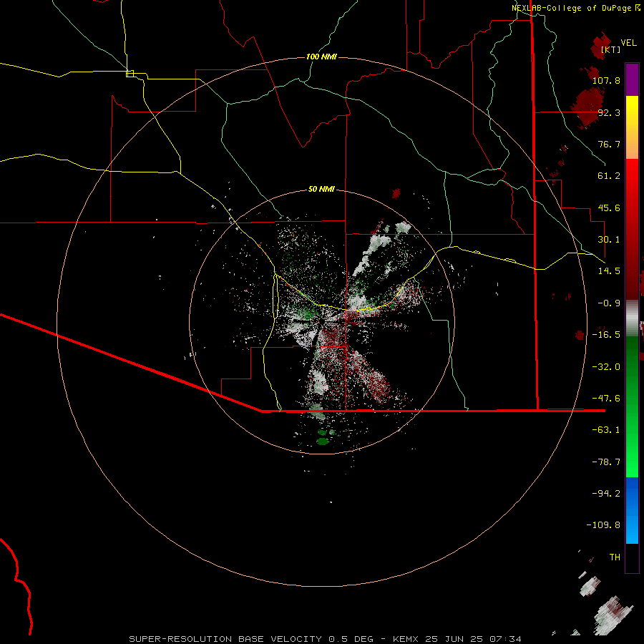Click the 76.7 legend value
Image resolution: width=644 pixels, height=644 pixels.
coord(609,144)
